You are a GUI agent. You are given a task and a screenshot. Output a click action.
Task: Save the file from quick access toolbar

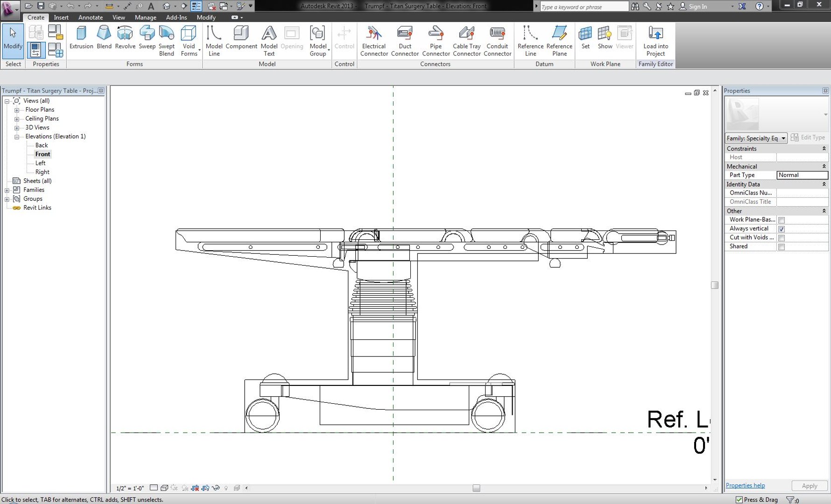41,6
